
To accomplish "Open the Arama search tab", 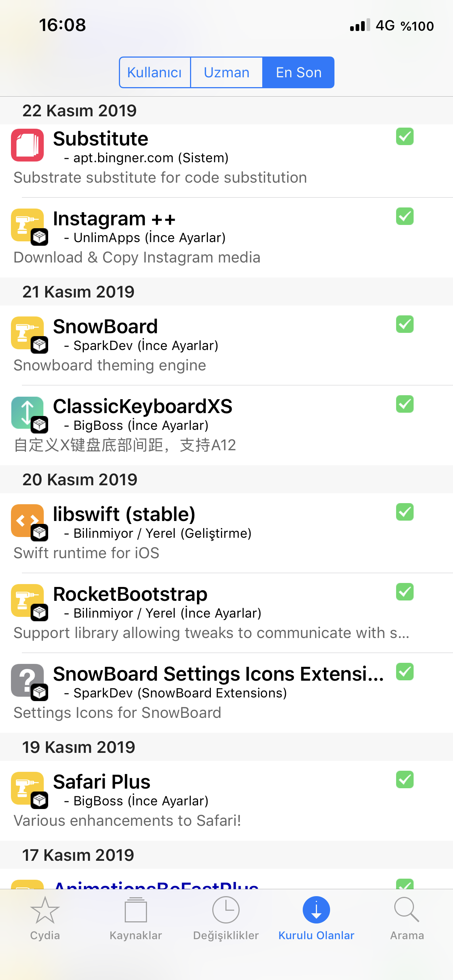I will (x=407, y=918).
